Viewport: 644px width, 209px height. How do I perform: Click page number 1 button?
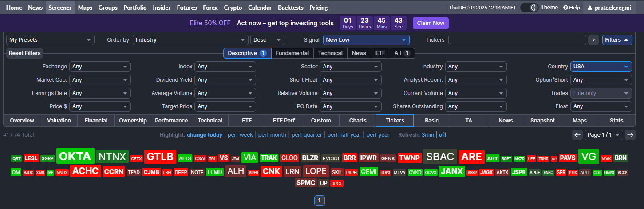click(319, 201)
